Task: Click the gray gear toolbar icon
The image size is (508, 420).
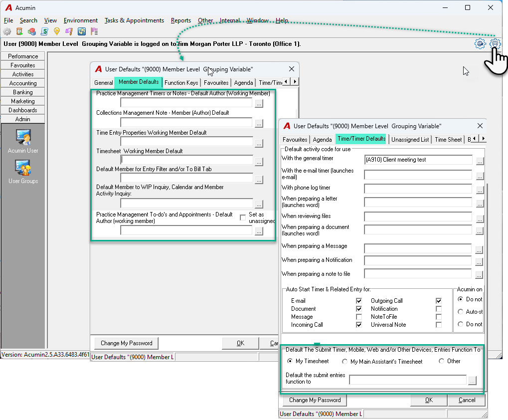Action: pos(7,31)
